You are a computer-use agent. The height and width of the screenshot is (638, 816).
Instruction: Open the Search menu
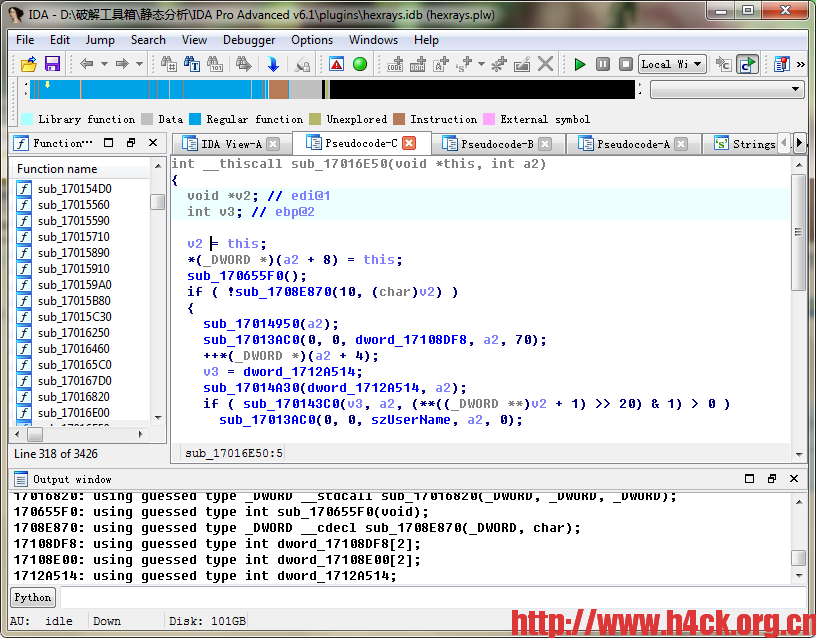point(148,40)
